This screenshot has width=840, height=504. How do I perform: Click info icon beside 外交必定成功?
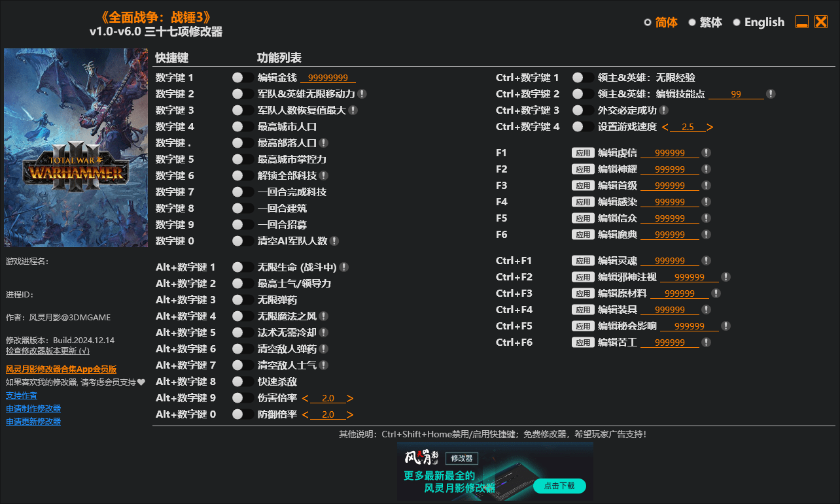tap(663, 110)
